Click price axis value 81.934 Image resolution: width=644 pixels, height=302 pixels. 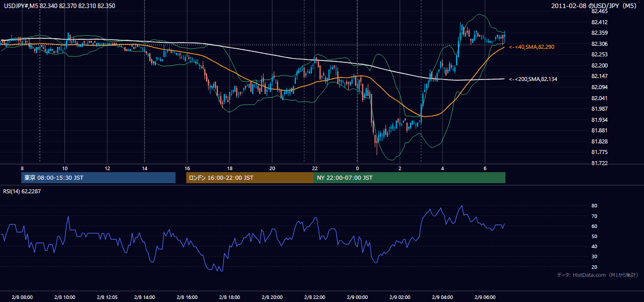tap(600, 120)
